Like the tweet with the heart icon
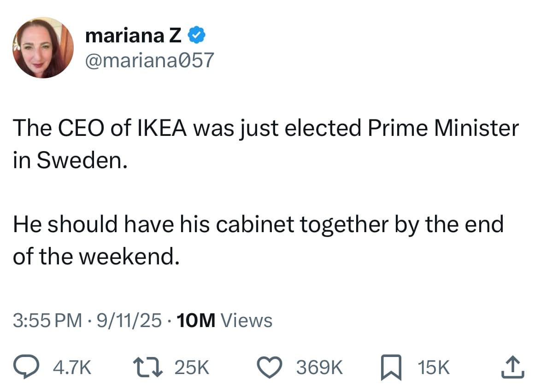The width and height of the screenshot is (535, 392). point(271,367)
